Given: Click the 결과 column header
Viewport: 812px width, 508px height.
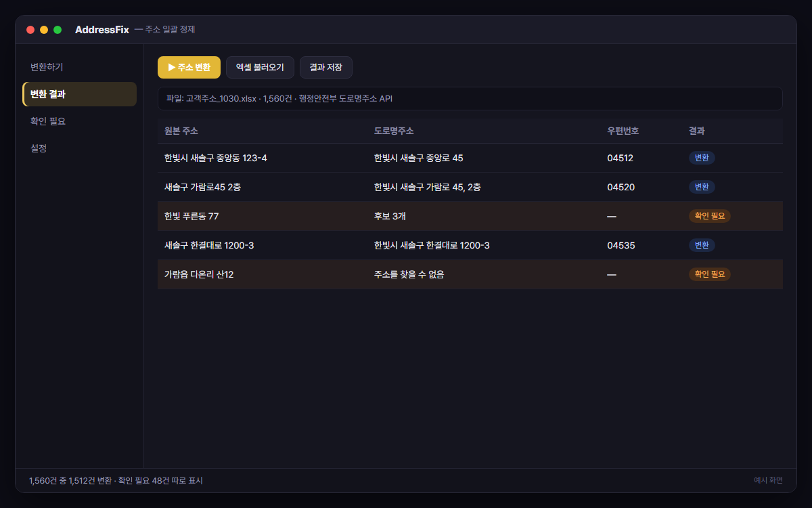Looking at the screenshot, I should pos(697,131).
